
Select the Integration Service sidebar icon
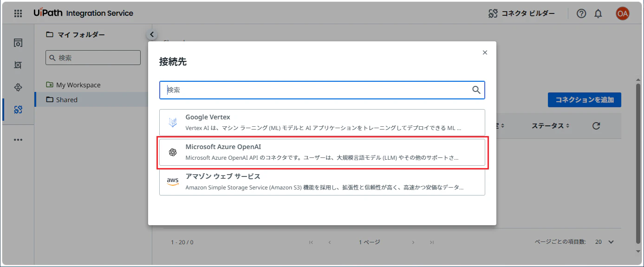pos(18,110)
